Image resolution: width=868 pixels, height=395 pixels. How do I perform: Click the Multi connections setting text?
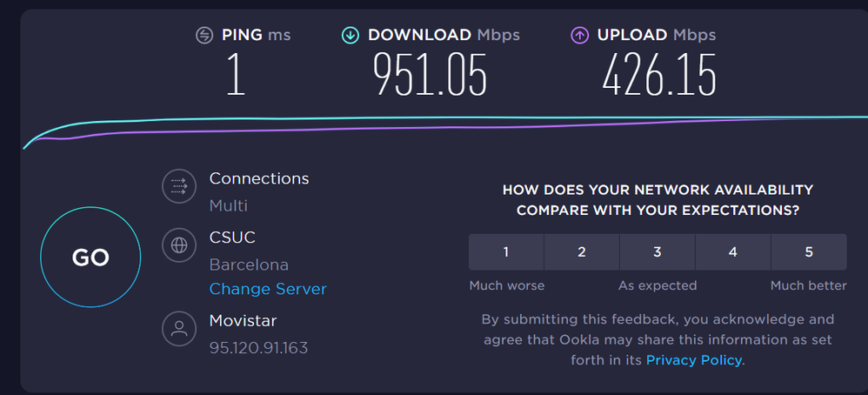click(229, 205)
